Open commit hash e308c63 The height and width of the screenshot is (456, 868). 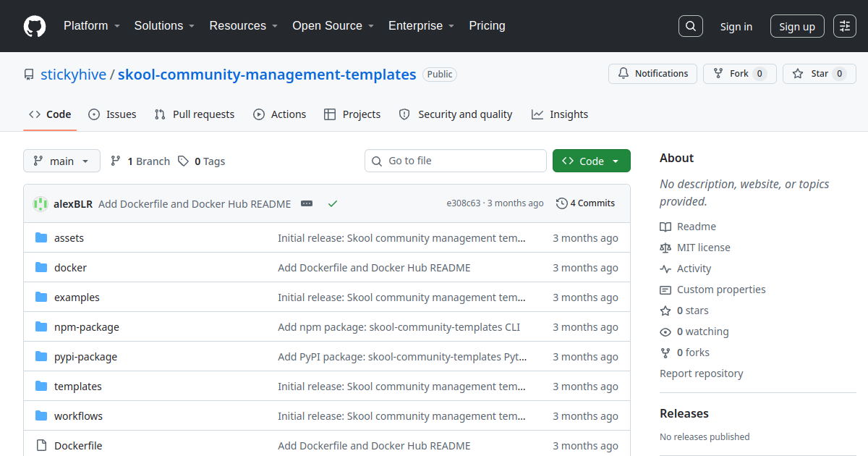click(x=464, y=203)
